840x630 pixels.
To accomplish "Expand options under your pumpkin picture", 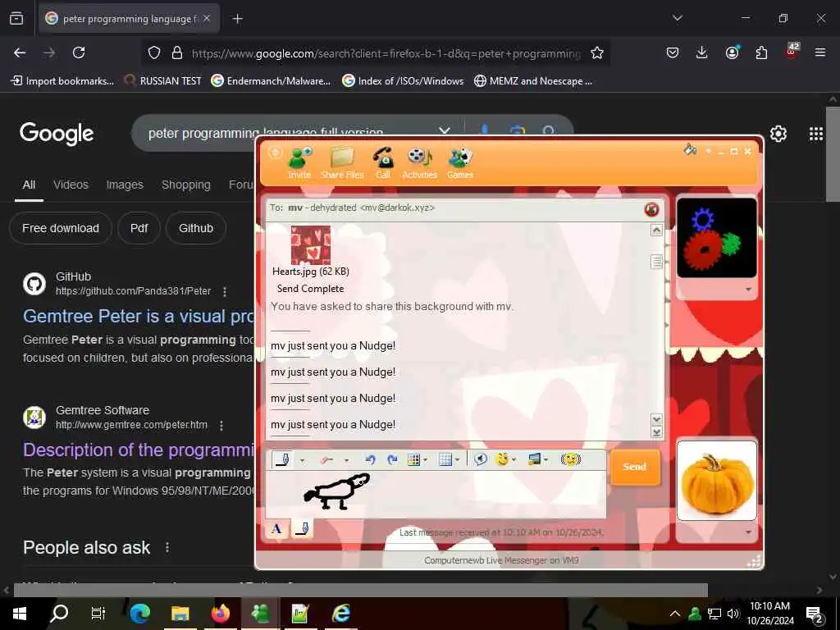I will pyautogui.click(x=748, y=532).
